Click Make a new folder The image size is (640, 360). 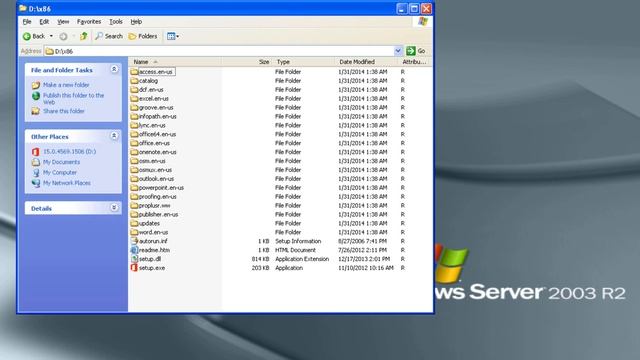click(66, 85)
